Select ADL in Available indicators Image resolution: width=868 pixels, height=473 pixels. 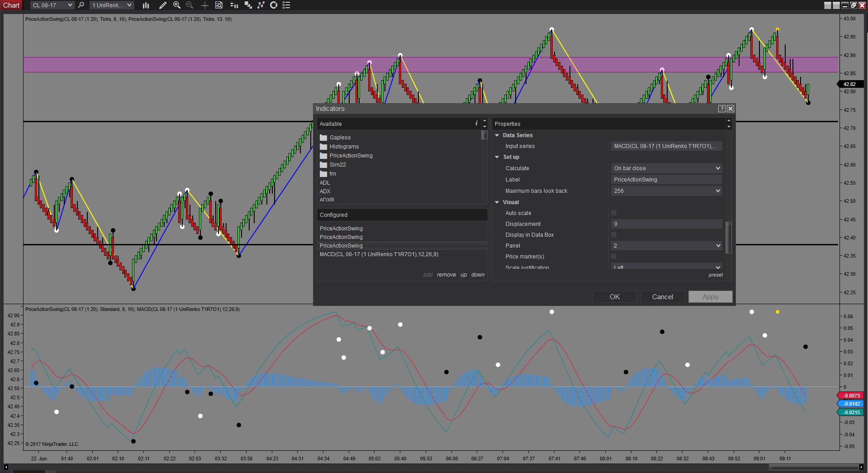coord(325,183)
